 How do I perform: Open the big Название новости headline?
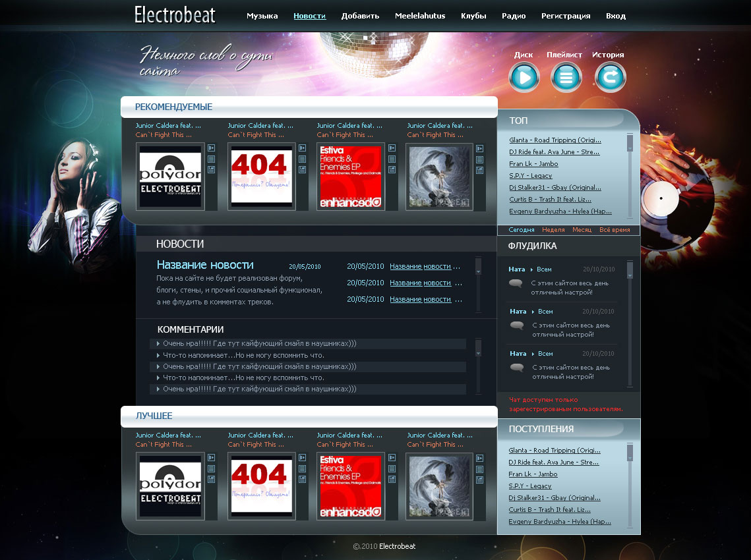[x=205, y=265]
